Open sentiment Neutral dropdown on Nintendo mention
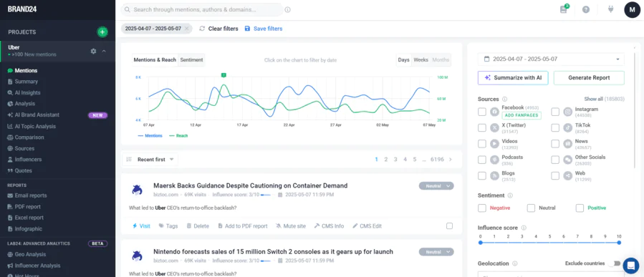This screenshot has height=277, width=644. [436, 252]
